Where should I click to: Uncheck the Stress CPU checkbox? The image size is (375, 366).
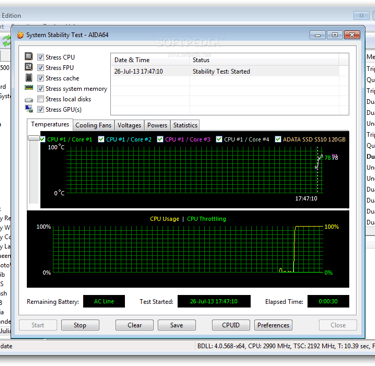click(x=41, y=57)
